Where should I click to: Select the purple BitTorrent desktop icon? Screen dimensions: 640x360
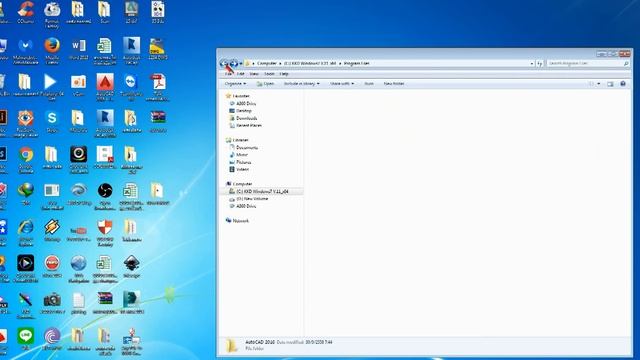click(52, 339)
